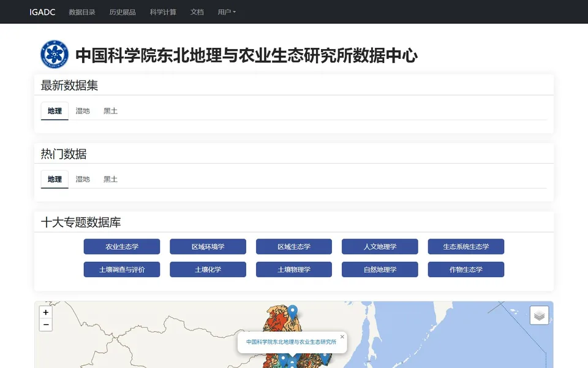Open the 数据目录 menu item
The width and height of the screenshot is (588, 368).
coord(81,12)
